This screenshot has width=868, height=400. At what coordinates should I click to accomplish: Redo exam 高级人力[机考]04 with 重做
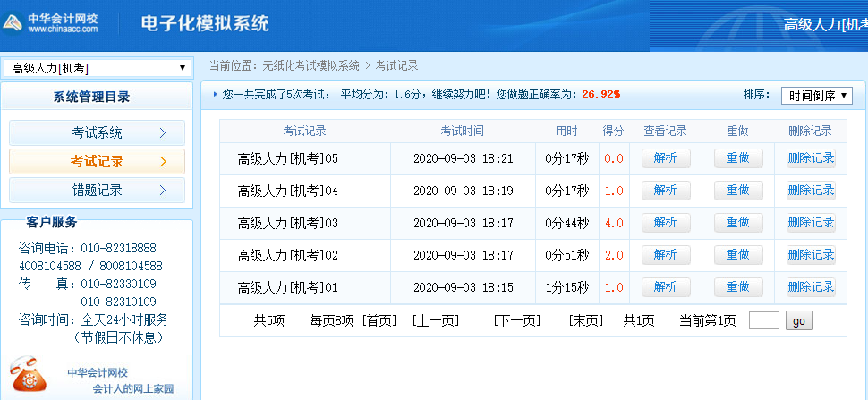pos(738,191)
